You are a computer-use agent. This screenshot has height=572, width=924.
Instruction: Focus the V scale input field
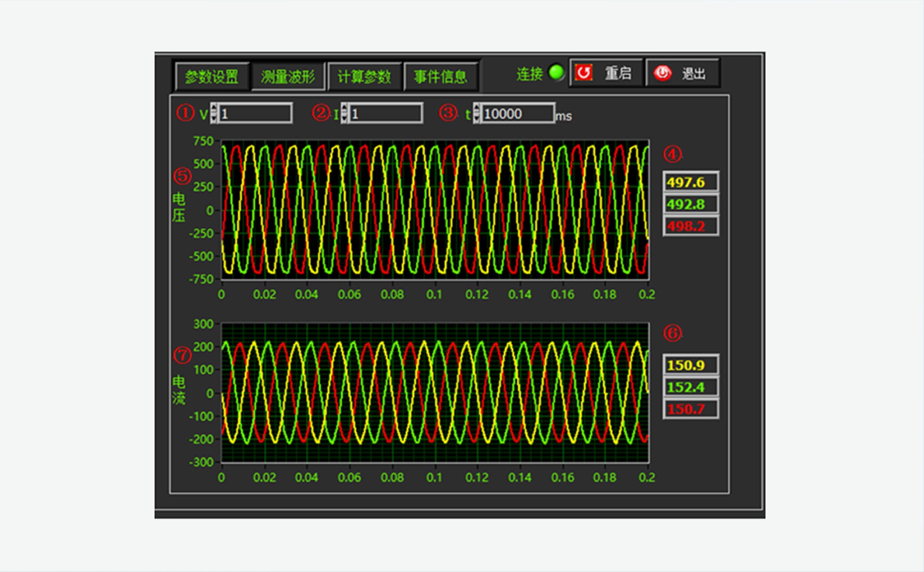point(255,114)
